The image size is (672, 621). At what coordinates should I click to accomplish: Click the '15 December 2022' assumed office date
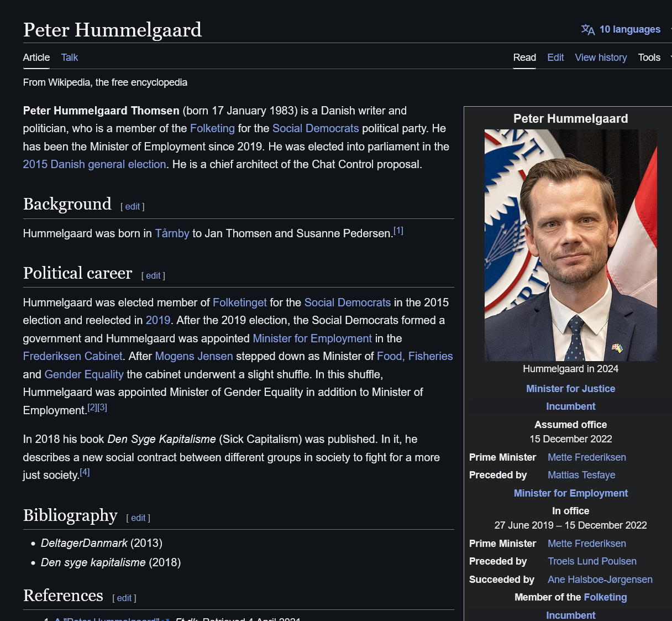(571, 439)
